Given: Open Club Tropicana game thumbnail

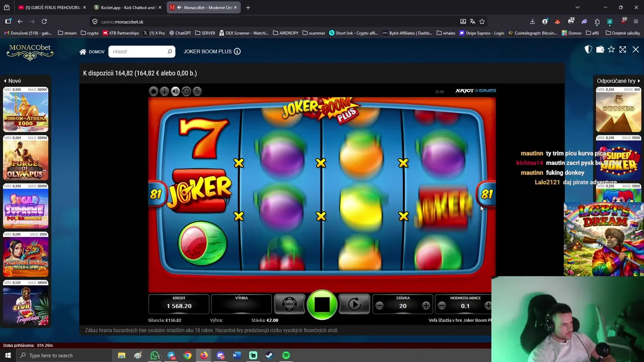Looking at the screenshot, I should pyautogui.click(x=26, y=302).
